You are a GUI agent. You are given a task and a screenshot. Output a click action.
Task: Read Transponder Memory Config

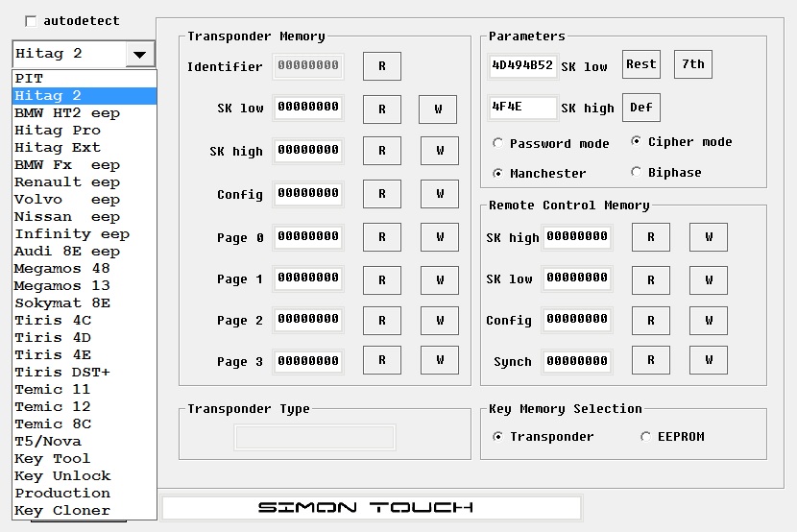(382, 194)
